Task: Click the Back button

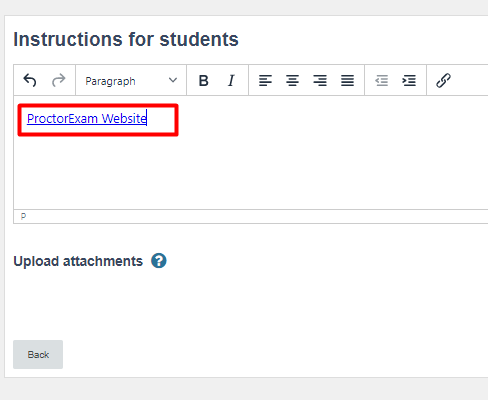Action: 38,354
